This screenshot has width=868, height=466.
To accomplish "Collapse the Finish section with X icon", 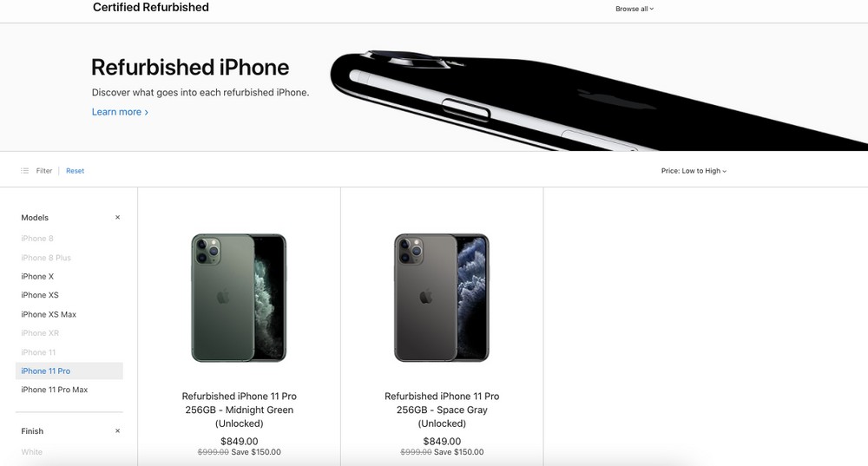I will pyautogui.click(x=117, y=431).
